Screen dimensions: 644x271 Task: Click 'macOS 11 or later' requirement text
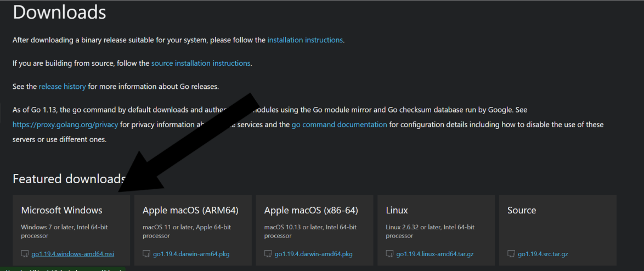[x=186, y=231]
